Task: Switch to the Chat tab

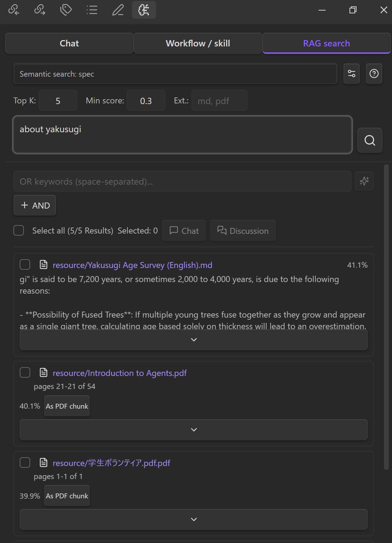Action: pyautogui.click(x=69, y=43)
